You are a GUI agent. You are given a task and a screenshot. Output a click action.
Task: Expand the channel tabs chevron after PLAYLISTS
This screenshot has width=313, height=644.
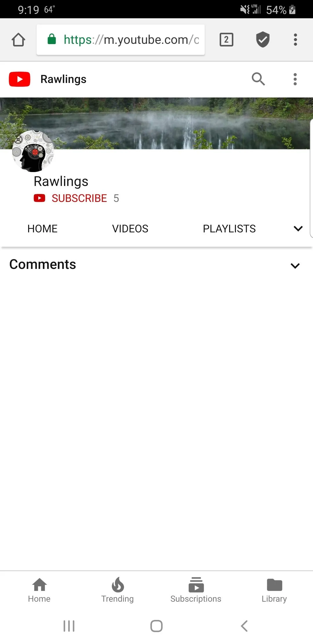pos(298,229)
